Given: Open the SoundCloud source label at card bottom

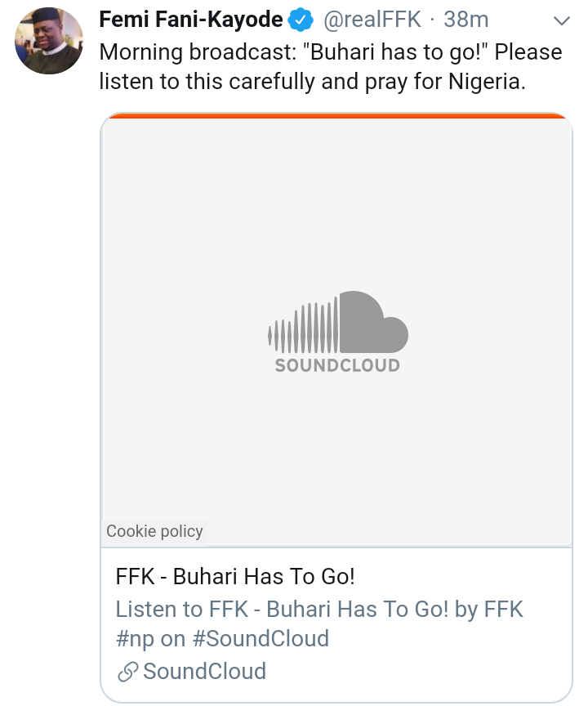Looking at the screenshot, I should (x=204, y=672).
